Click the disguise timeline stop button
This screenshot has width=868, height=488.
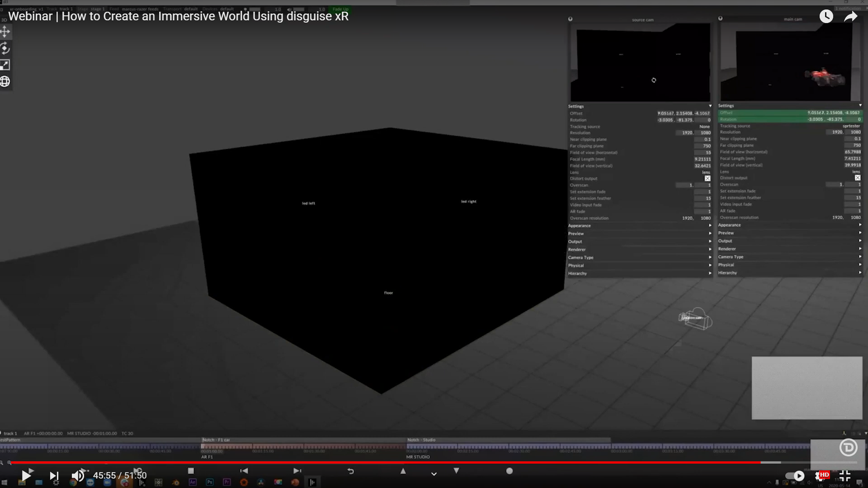191,471
